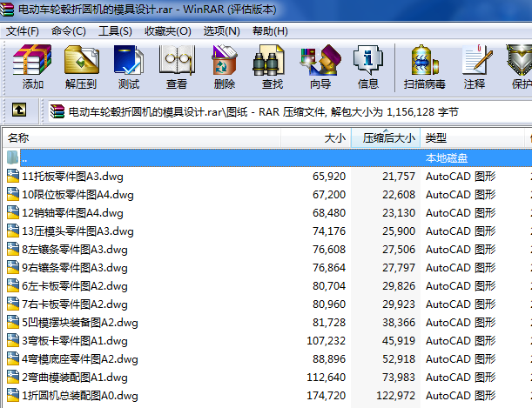Click the DWG icon of 9右镶条零件图A3.dwg
Screen dimensions: 532x408
(x=13, y=267)
